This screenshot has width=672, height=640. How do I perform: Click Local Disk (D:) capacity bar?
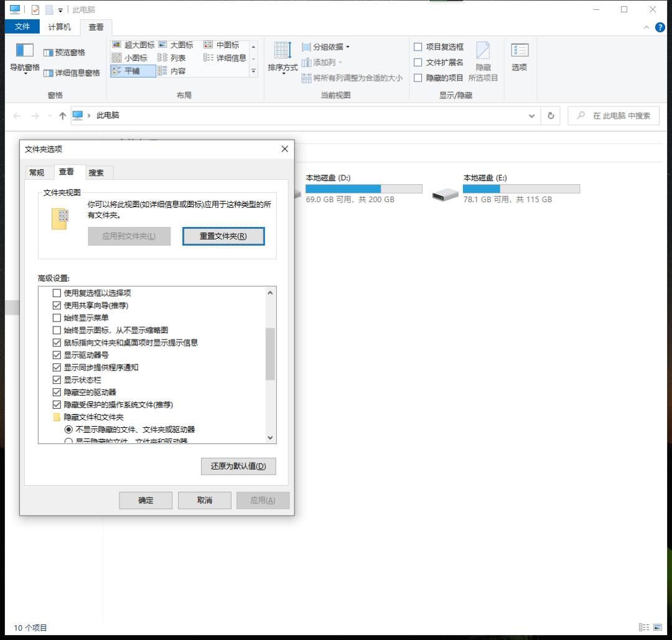[364, 189]
